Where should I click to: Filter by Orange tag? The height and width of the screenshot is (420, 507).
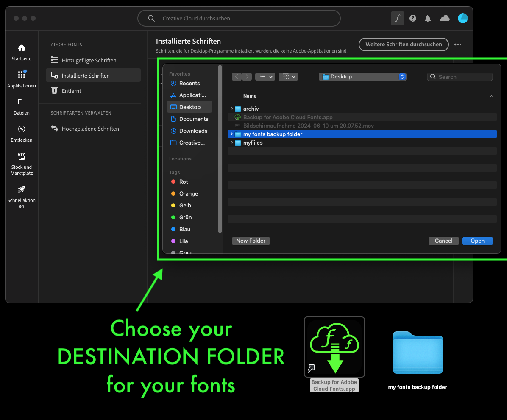(189, 193)
